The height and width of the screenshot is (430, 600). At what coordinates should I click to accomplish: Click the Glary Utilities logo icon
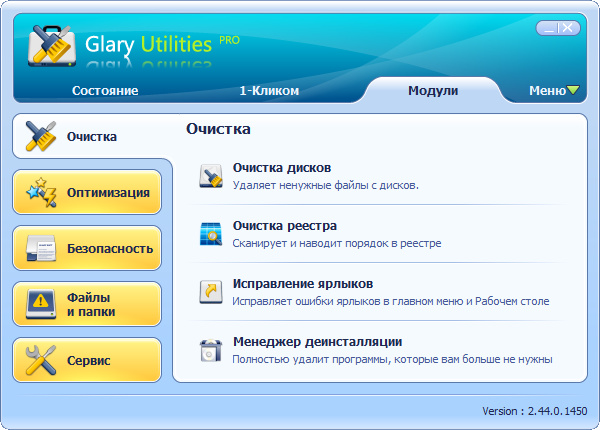coord(50,45)
